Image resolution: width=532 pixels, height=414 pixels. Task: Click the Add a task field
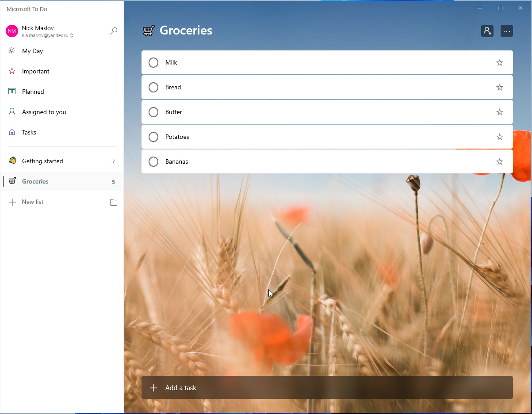point(327,387)
